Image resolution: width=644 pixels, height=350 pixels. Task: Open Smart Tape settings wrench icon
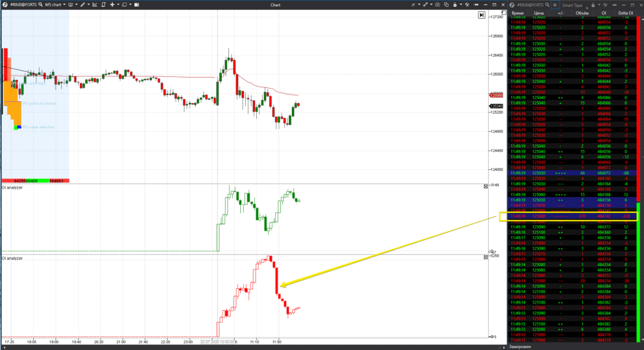[x=605, y=5]
